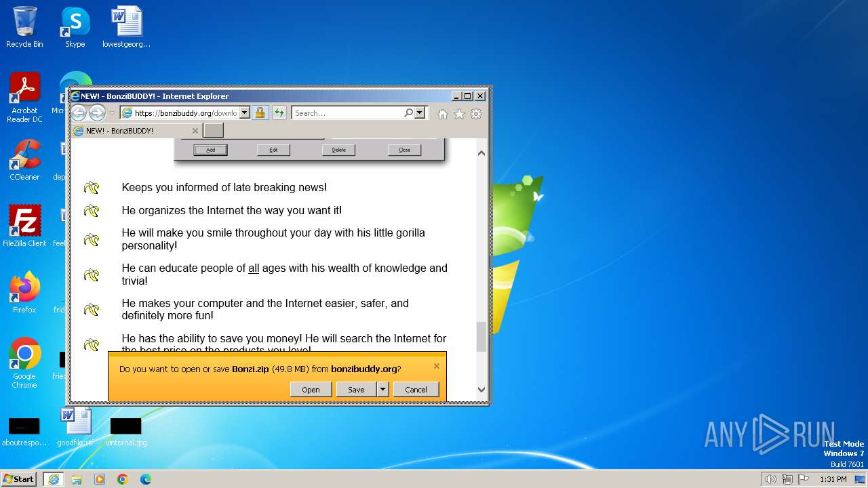Open media player taskbar icon
Screen dimensions: 868x488
(100, 479)
